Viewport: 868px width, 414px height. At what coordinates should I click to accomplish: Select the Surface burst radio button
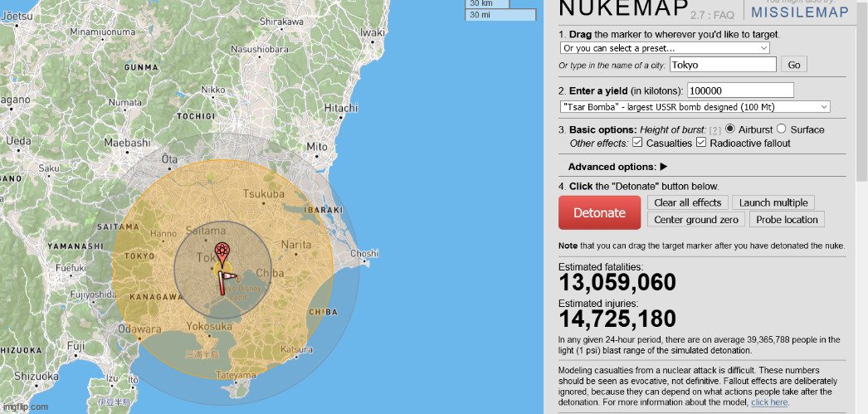(x=781, y=129)
